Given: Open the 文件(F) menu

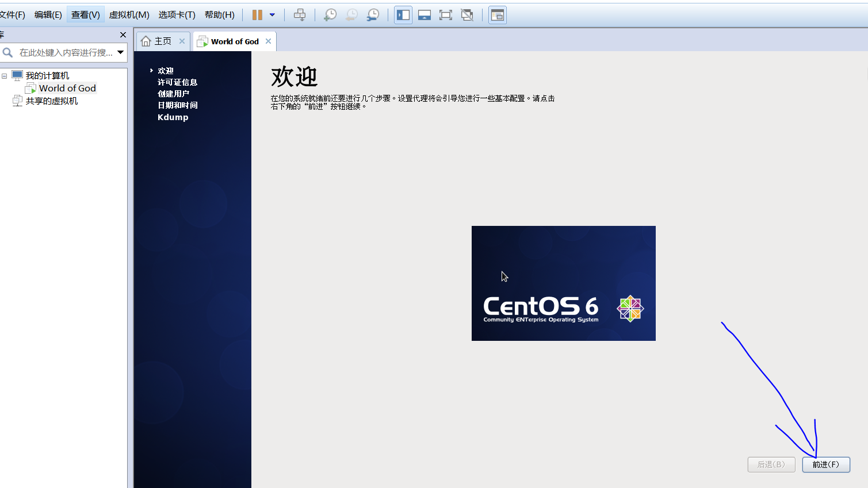Looking at the screenshot, I should coord(12,15).
